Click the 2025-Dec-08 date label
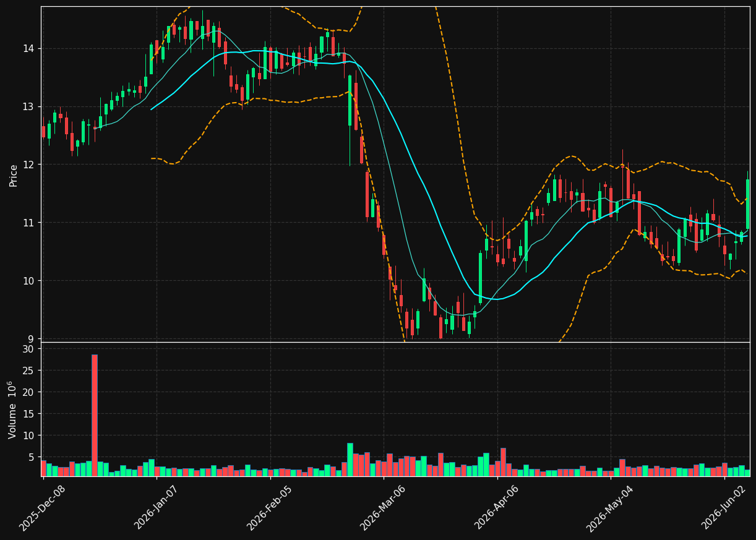 click(42, 508)
